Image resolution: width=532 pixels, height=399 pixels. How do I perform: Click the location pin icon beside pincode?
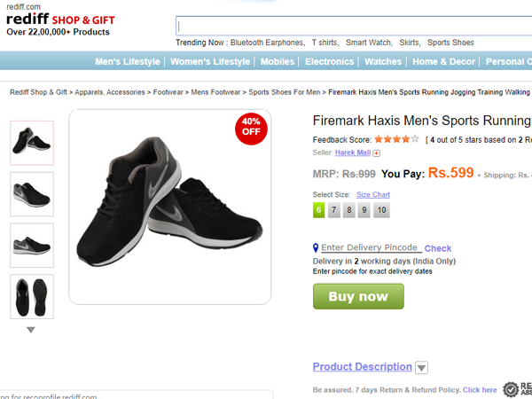coord(316,248)
